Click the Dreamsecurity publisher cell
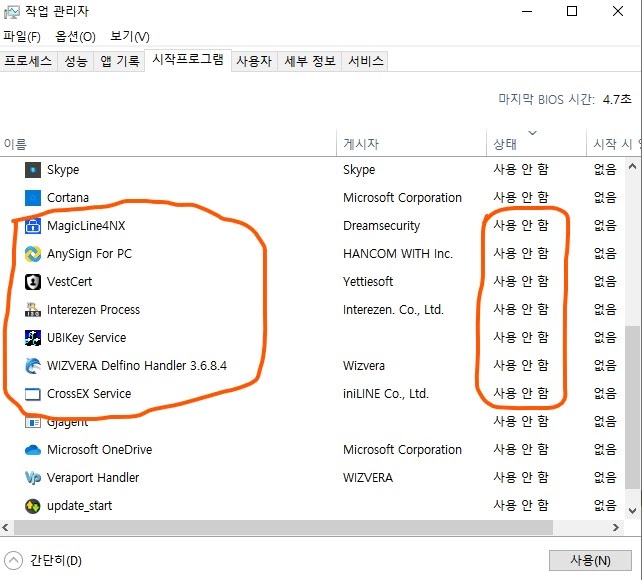This screenshot has width=642, height=580. [382, 226]
